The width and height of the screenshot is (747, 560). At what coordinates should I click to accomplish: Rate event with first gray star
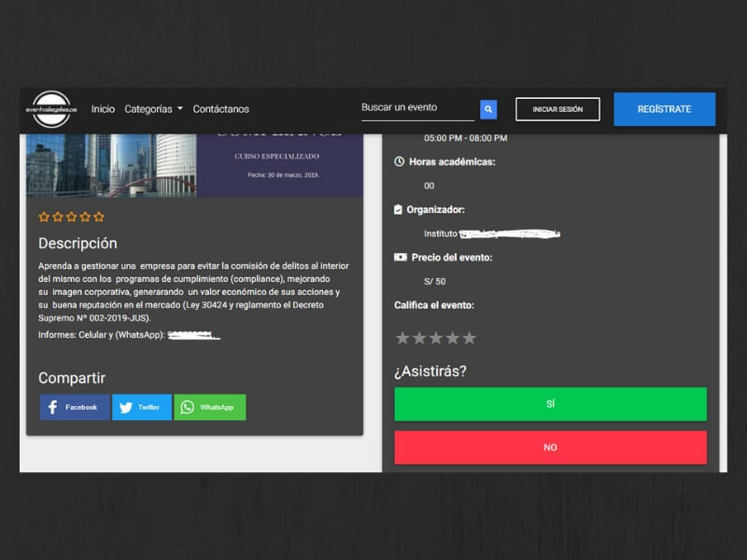[402, 338]
